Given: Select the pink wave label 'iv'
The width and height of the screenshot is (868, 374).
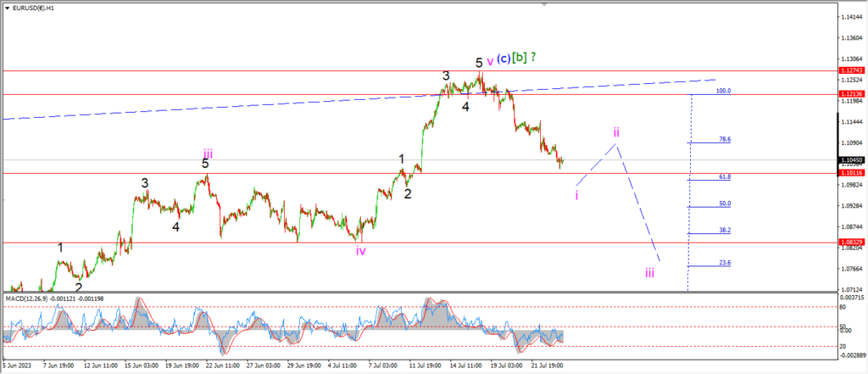Looking at the screenshot, I should [361, 250].
